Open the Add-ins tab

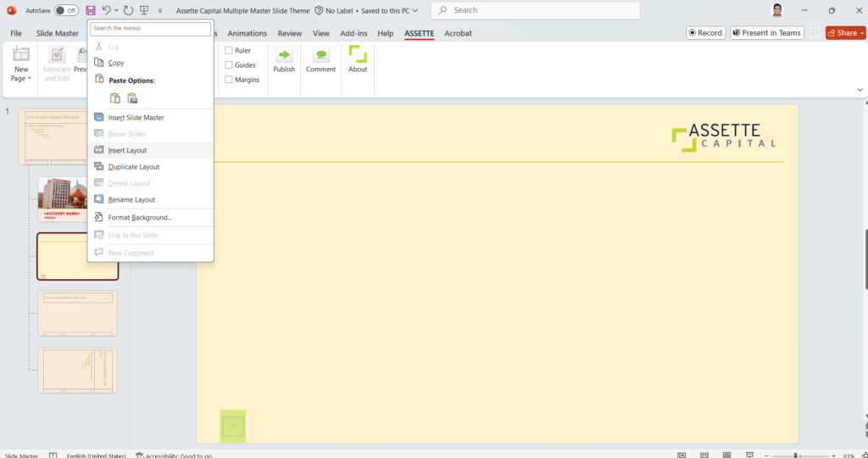[353, 33]
